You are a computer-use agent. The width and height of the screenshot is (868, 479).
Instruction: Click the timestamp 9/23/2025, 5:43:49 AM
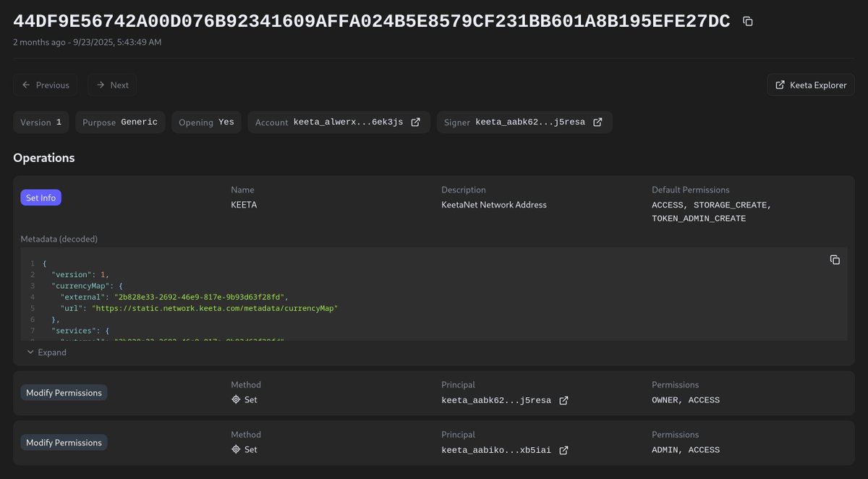pos(117,42)
